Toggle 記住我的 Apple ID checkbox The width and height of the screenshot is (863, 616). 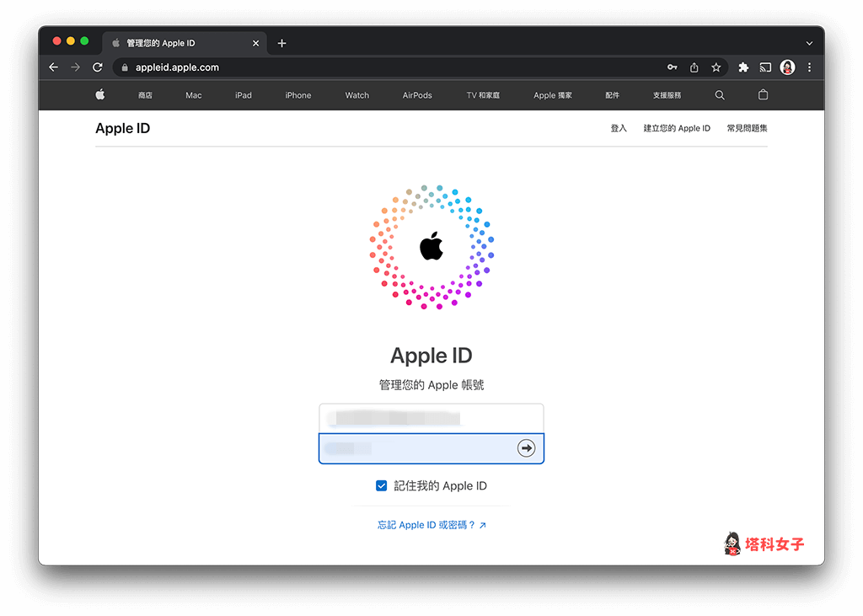[x=382, y=485]
